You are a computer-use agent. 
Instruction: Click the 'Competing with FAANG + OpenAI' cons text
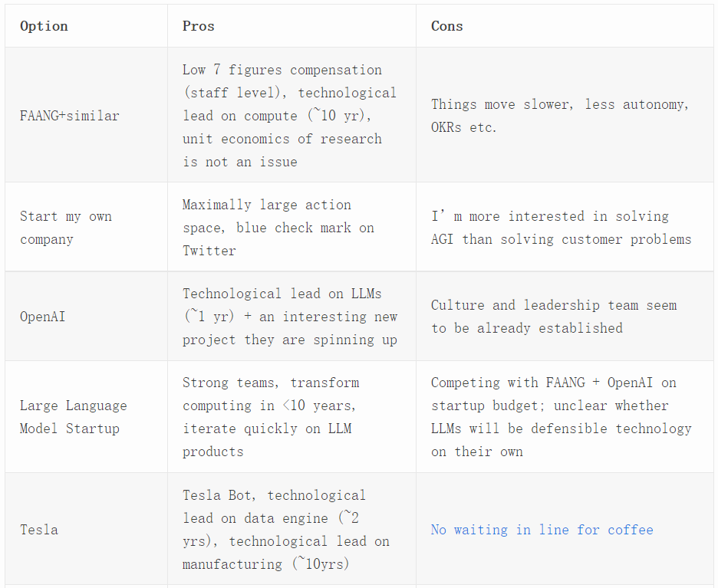pyautogui.click(x=553, y=383)
